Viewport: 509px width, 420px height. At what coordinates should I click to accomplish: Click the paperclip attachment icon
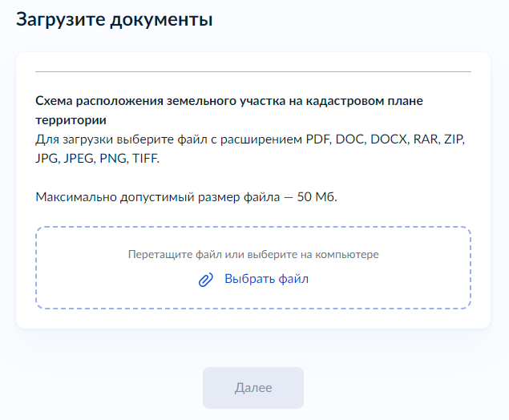pos(206,280)
